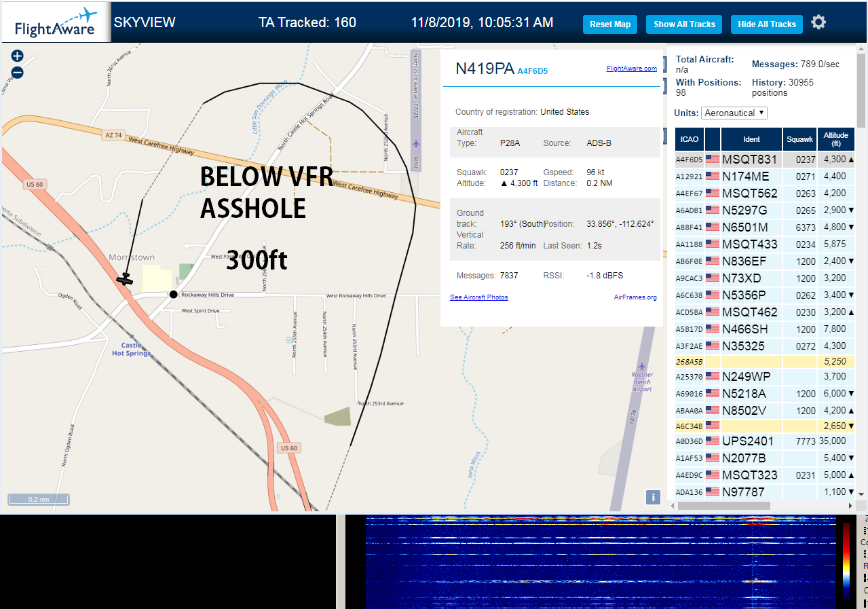Open the See Aircraft Photos link
Screen dimensions: 868x609
click(478, 297)
